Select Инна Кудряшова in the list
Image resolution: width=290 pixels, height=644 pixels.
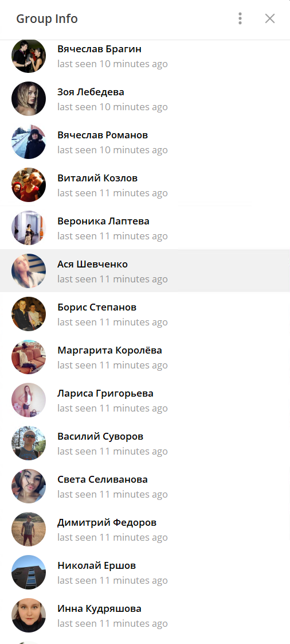tap(145, 615)
